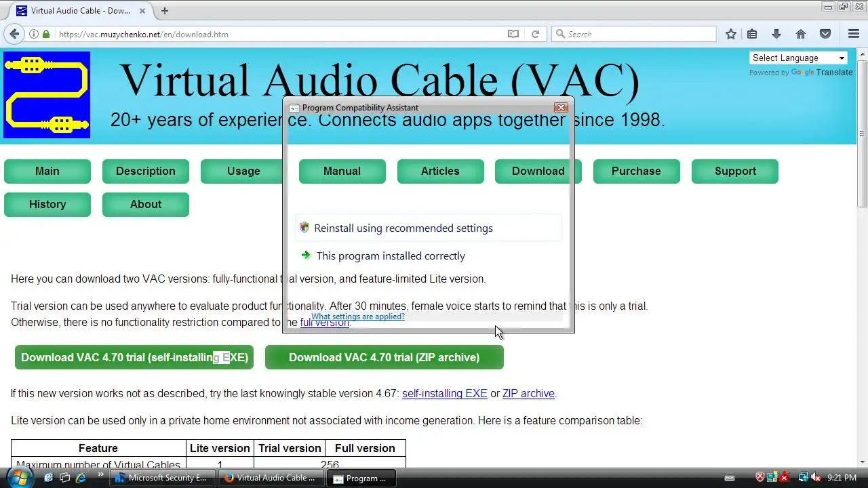Show bookmarks list icon in toolbar
The image size is (868, 488).
tap(752, 34)
